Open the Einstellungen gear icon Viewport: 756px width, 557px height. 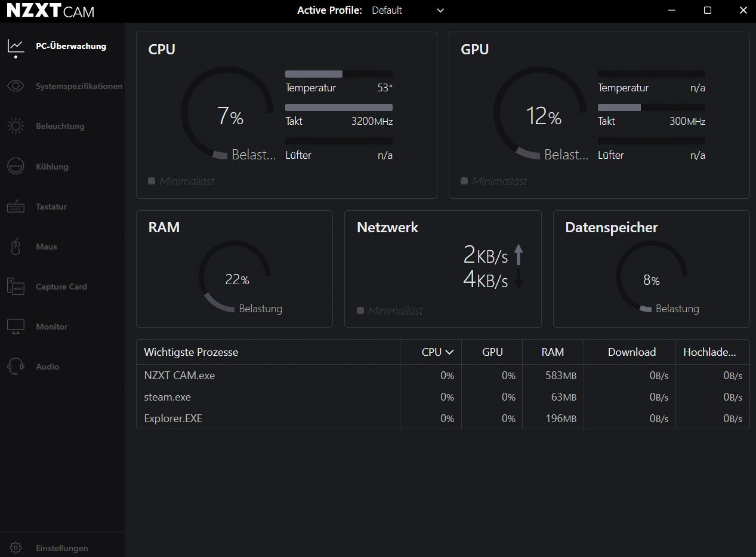[16, 548]
